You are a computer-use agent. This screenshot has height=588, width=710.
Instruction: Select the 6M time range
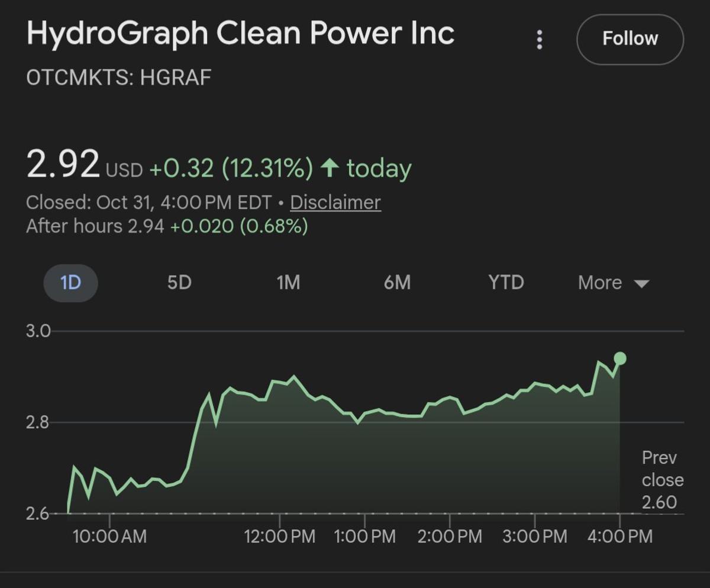pos(398,282)
